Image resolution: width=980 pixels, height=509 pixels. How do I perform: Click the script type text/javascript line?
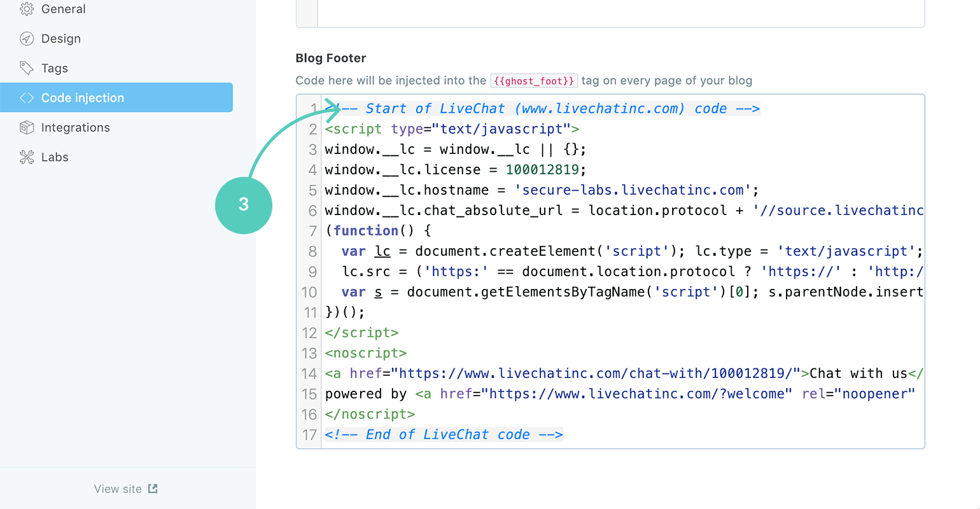[x=452, y=129]
